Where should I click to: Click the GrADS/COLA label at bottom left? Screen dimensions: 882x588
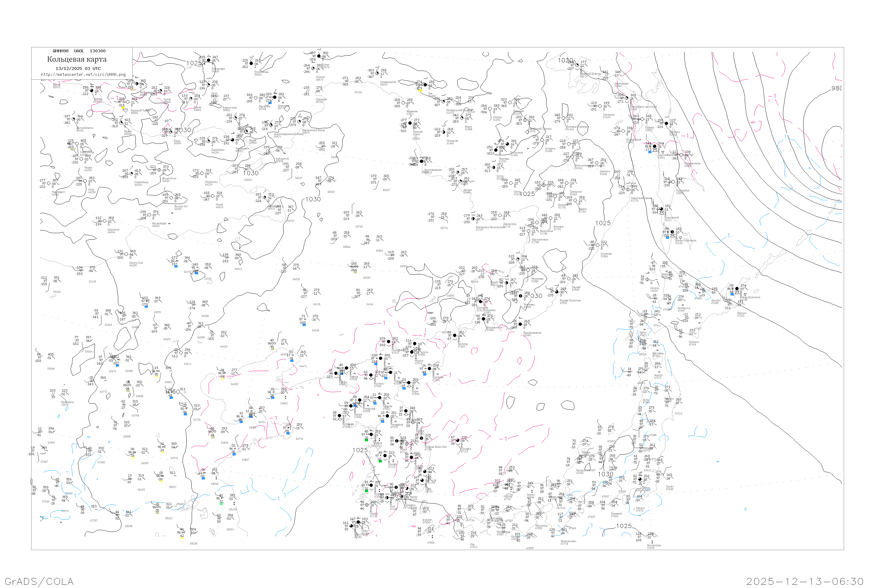click(39, 581)
